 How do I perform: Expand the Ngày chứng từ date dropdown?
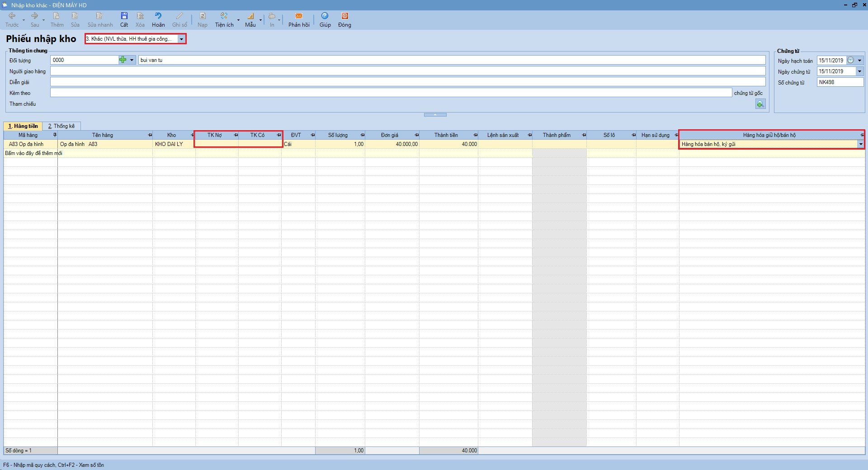click(x=859, y=71)
